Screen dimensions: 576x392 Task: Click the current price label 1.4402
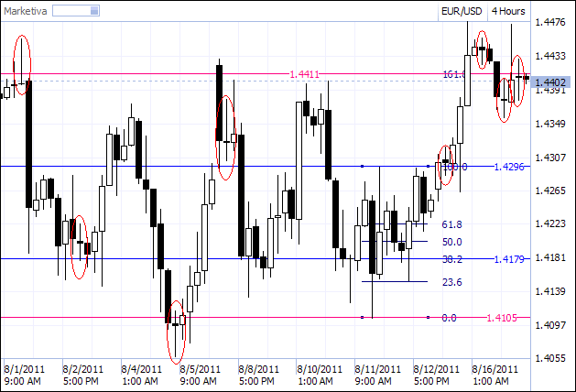point(550,82)
